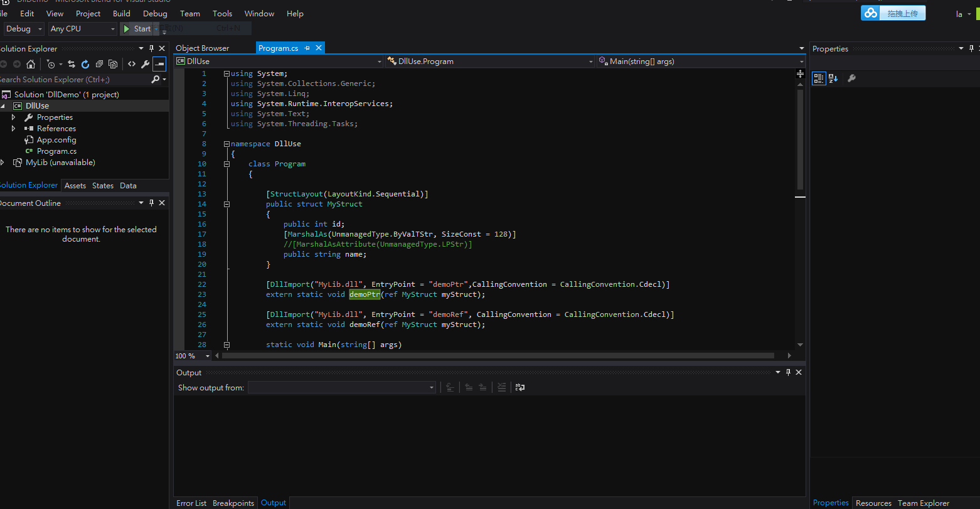Collapse the using directives region
980x509 pixels.
pyautogui.click(x=226, y=73)
